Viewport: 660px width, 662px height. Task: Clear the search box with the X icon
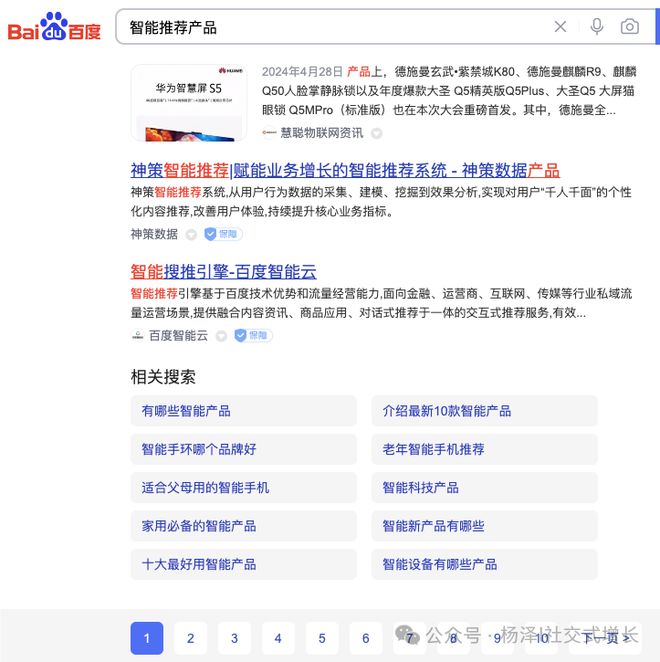click(560, 27)
